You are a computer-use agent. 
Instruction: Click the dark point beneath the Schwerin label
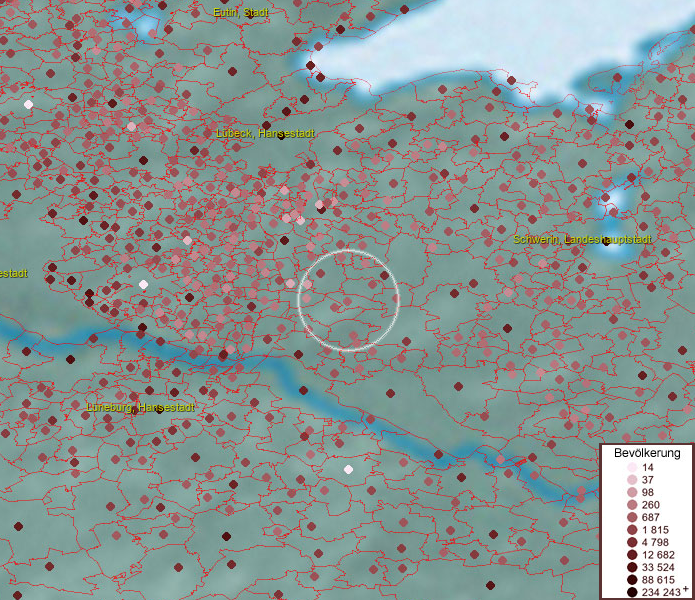pyautogui.click(x=606, y=242)
